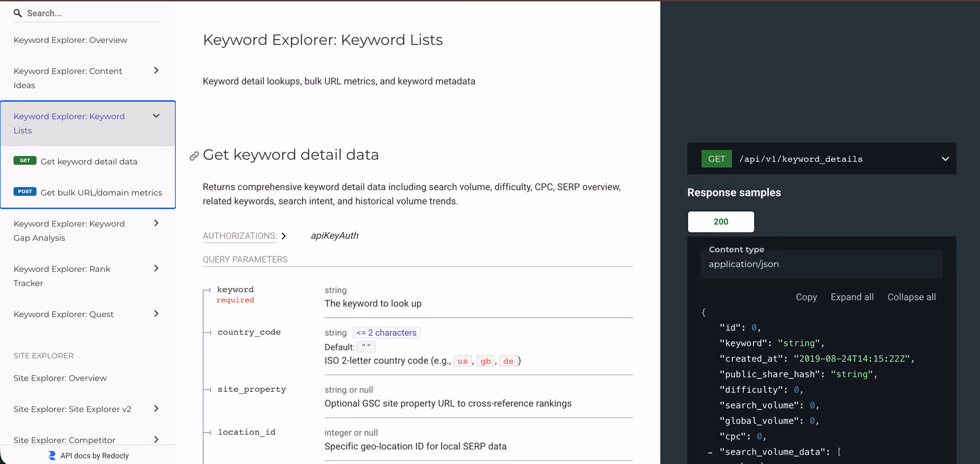Open API docs by Redocly link
This screenshot has width=980, height=464.
coord(94,455)
